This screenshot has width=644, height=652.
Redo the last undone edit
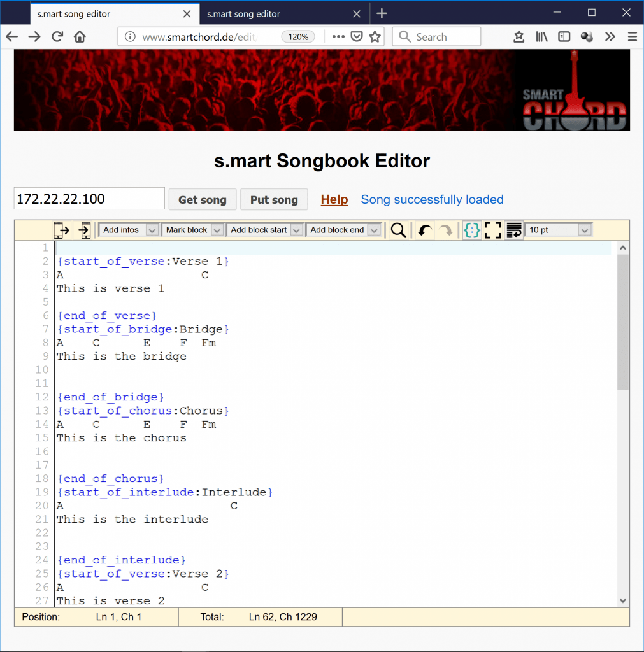[445, 230]
